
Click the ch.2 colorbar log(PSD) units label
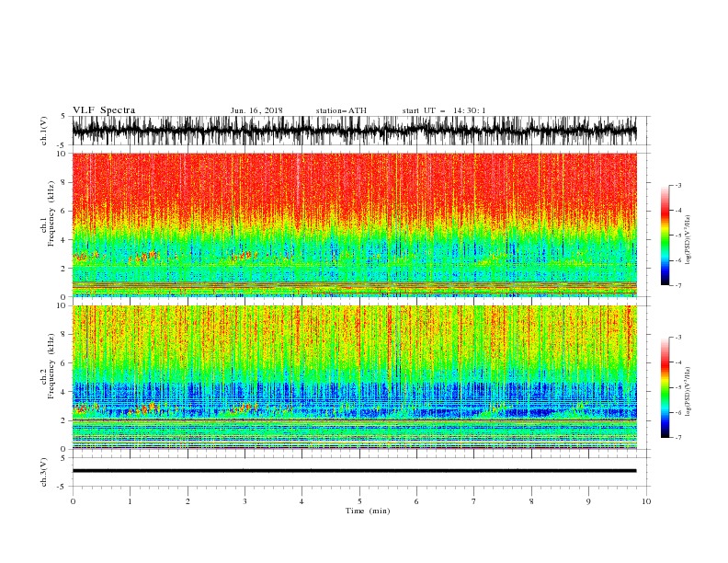[x=688, y=391]
